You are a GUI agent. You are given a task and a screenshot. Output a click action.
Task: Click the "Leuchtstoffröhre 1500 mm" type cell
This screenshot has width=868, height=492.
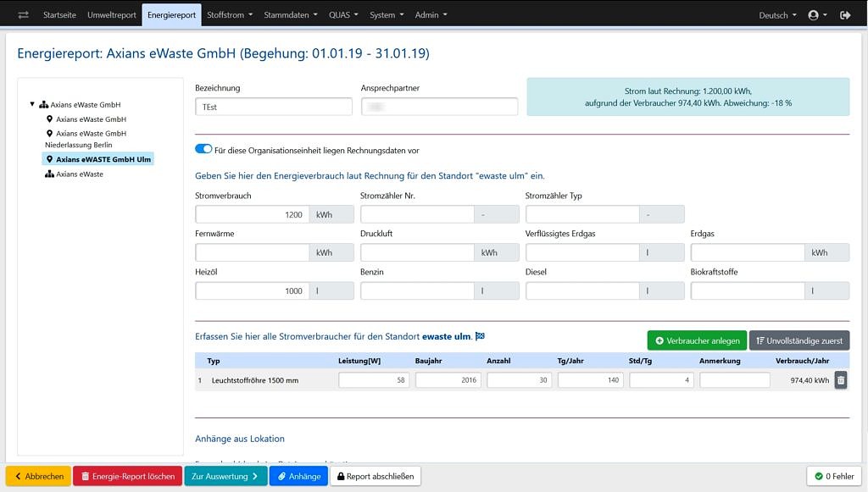click(x=254, y=380)
